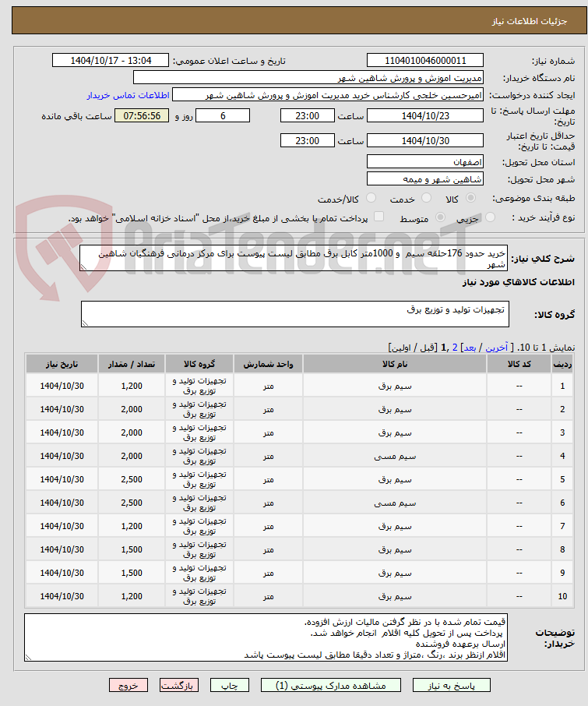Click سیم برق in row 1
The height and width of the screenshot is (706, 588).
coord(395,386)
